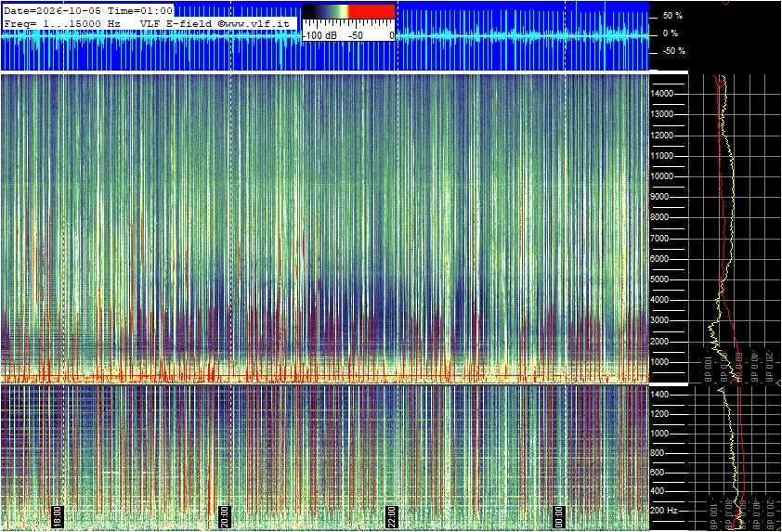Click the '0 %' amplitude label
This screenshot has height=532, width=782.
click(670, 33)
